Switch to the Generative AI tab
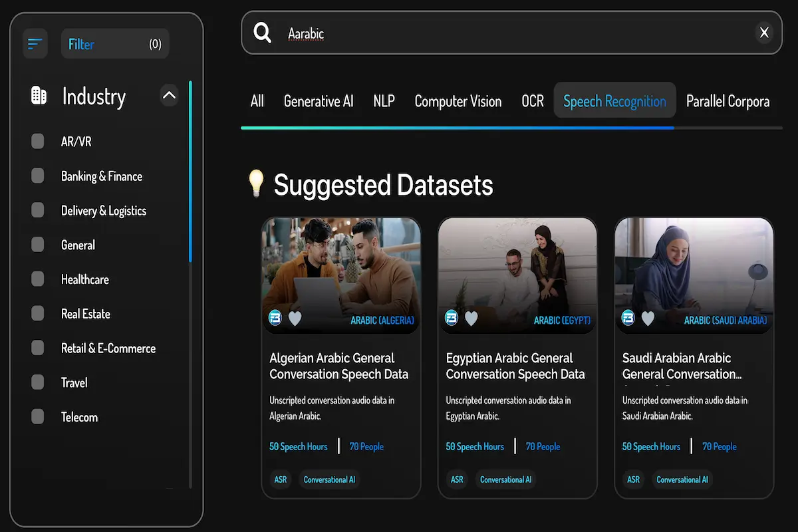798x532 pixels. (319, 101)
